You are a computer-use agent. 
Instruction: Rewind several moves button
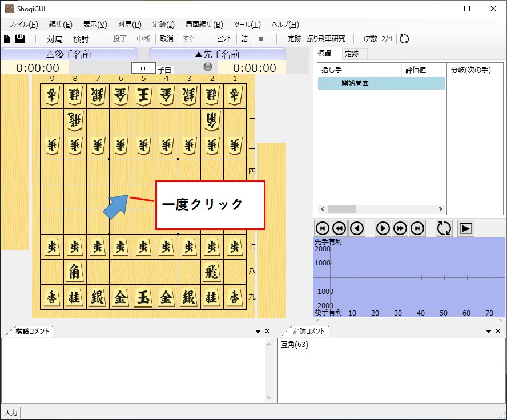[x=339, y=228]
